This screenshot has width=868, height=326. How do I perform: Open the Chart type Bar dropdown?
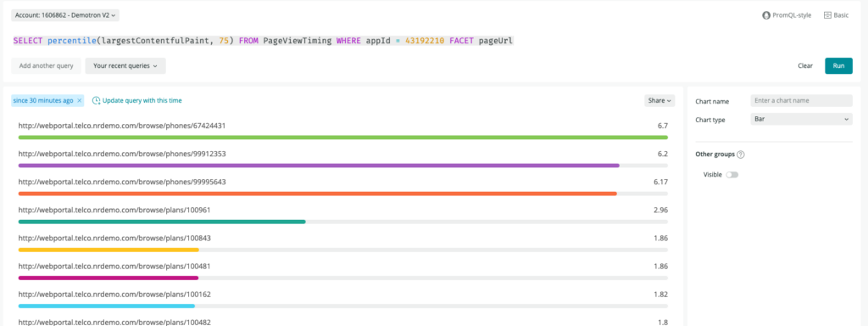coord(801,119)
